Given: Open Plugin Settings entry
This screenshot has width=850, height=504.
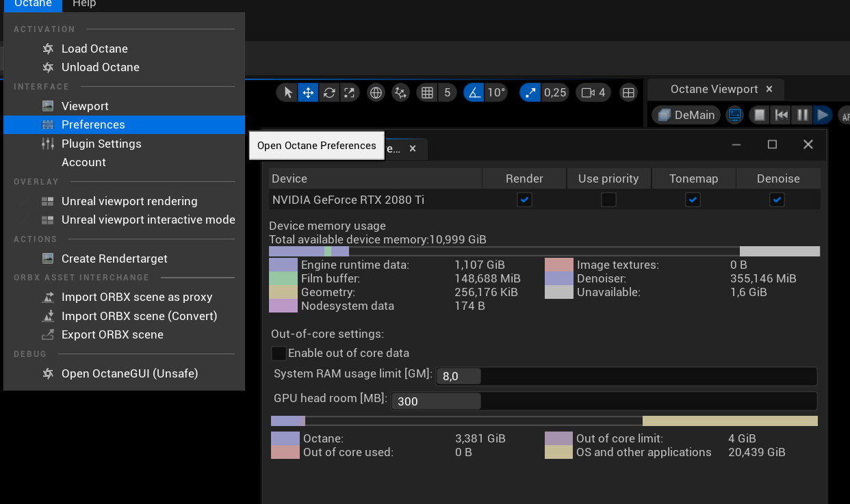Looking at the screenshot, I should (101, 144).
